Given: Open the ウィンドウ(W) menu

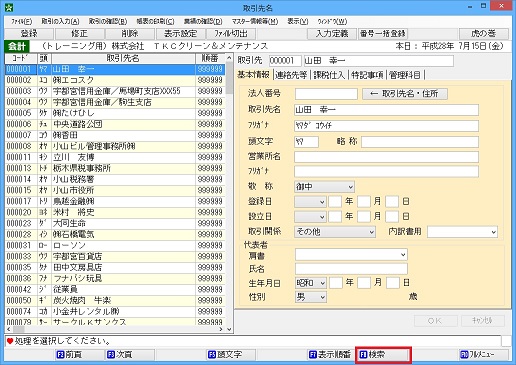Looking at the screenshot, I should tap(332, 22).
